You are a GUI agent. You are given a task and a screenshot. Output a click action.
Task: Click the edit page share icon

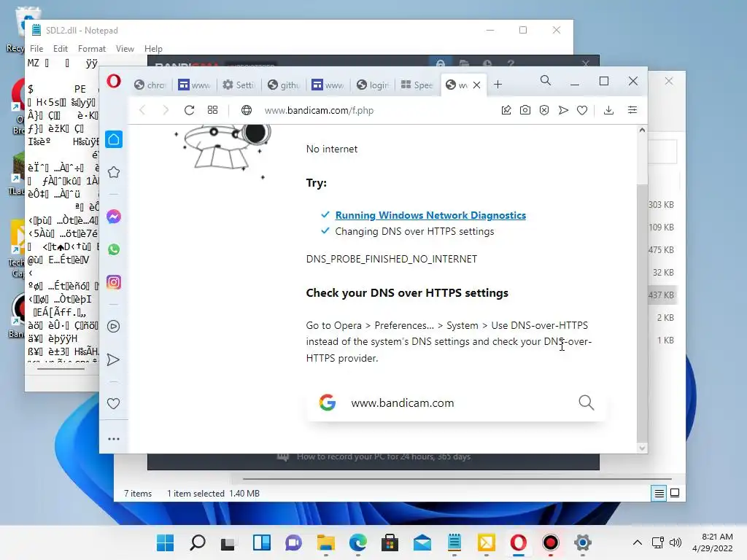click(506, 110)
